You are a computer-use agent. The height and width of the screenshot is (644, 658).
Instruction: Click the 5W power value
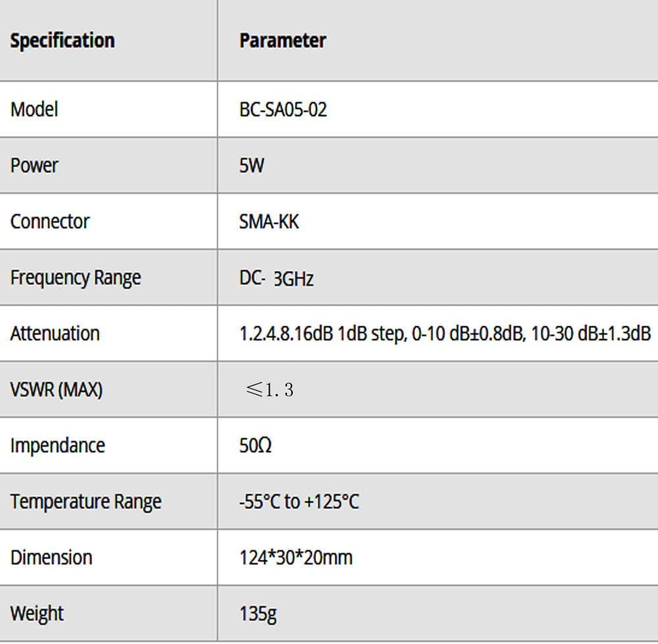click(x=251, y=165)
